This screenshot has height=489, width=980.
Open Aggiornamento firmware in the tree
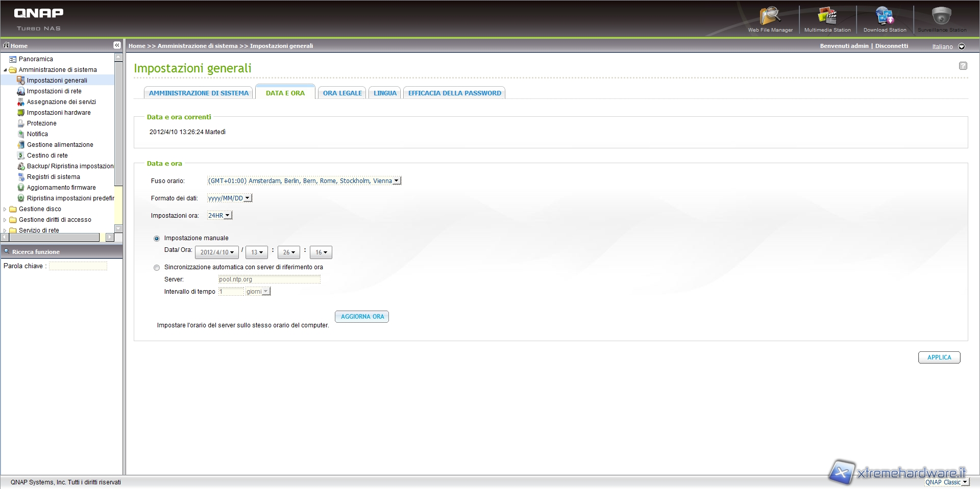(61, 188)
